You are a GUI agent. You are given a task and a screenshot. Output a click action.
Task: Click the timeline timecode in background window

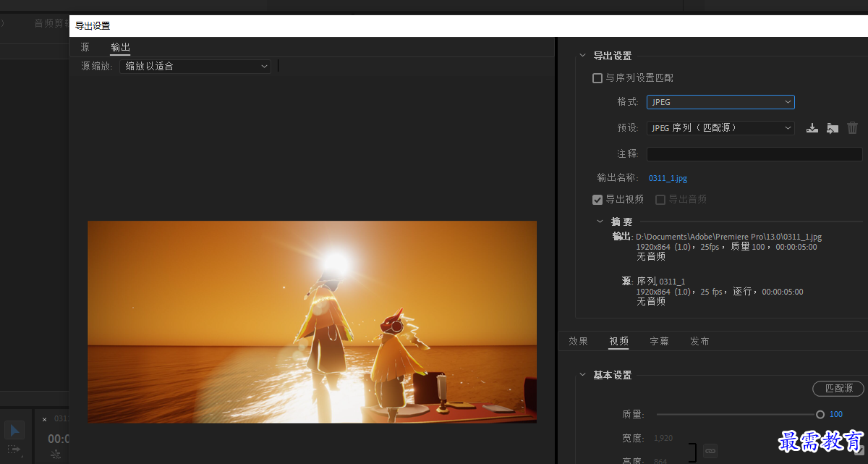click(58, 439)
